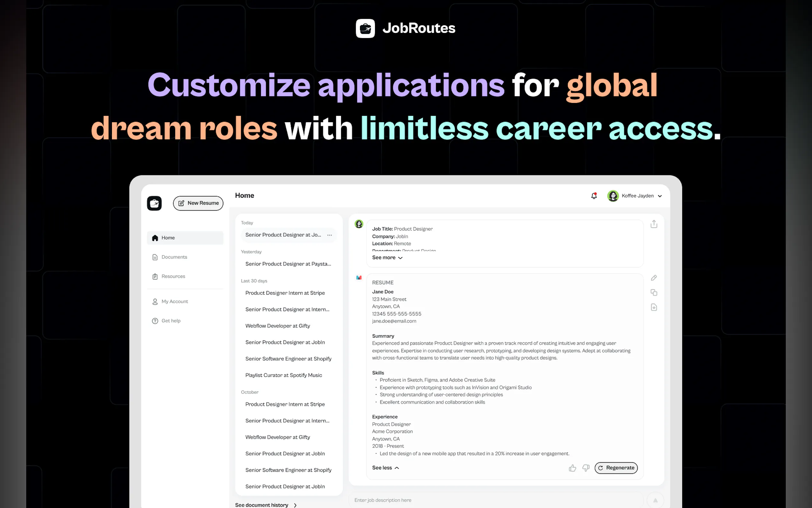
Task: Collapse the resume with See less
Action: coord(385,468)
